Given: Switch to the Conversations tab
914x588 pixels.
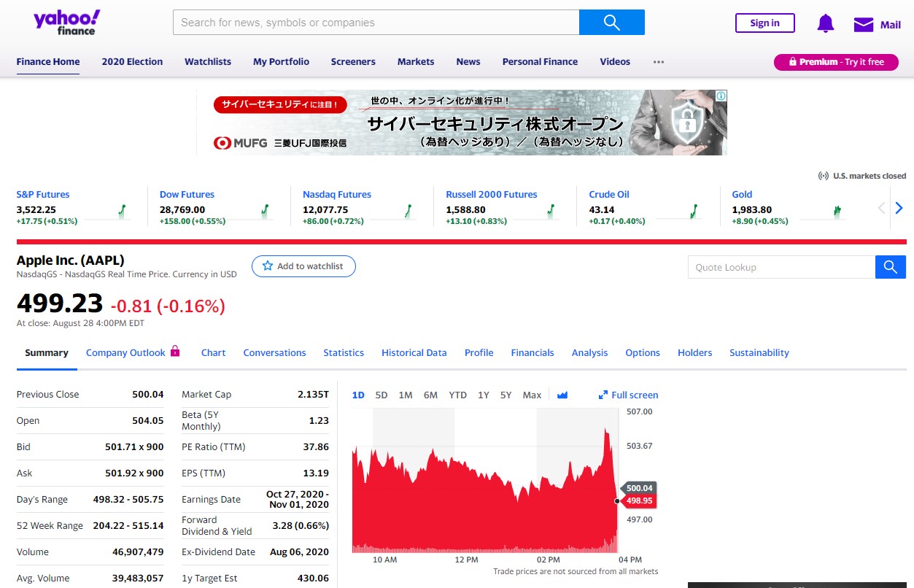Looking at the screenshot, I should (x=274, y=353).
